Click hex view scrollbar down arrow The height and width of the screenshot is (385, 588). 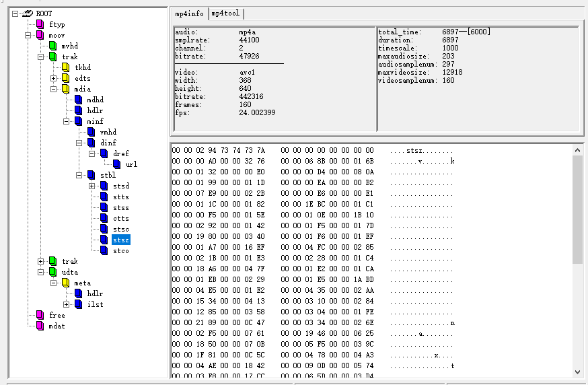[577, 372]
